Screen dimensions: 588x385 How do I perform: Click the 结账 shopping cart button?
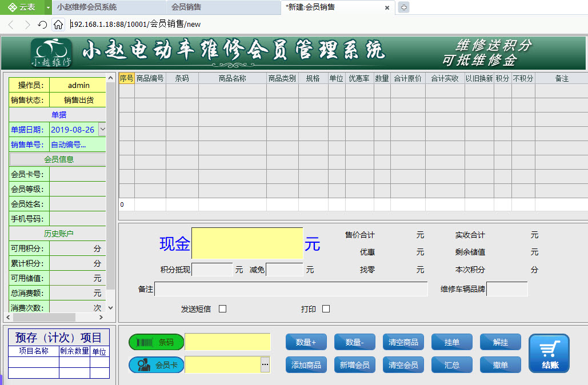click(549, 353)
